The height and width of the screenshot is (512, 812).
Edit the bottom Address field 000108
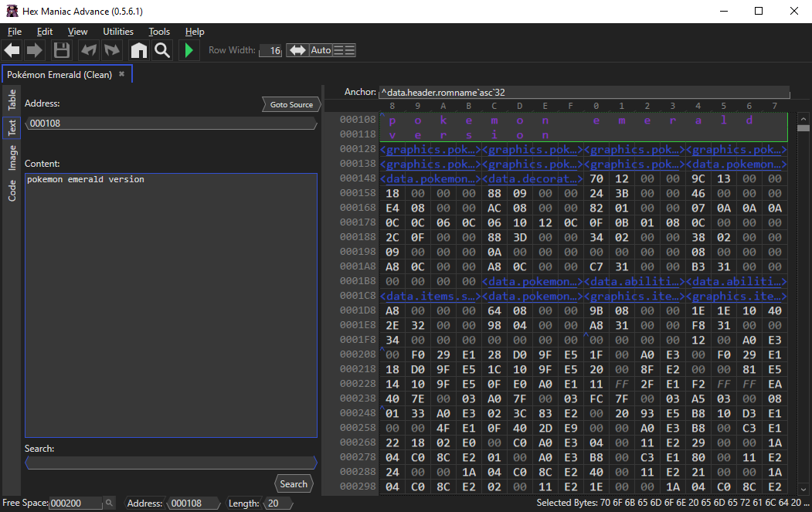[x=194, y=504]
